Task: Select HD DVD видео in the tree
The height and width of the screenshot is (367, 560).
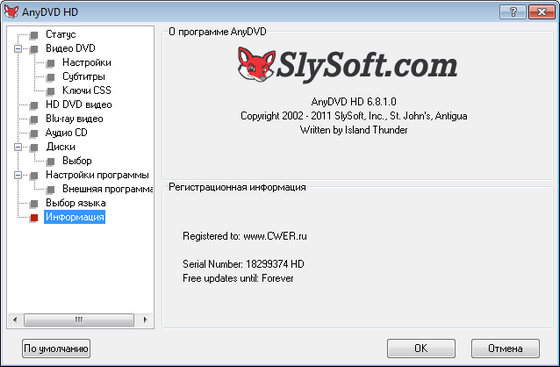Action: tap(79, 105)
